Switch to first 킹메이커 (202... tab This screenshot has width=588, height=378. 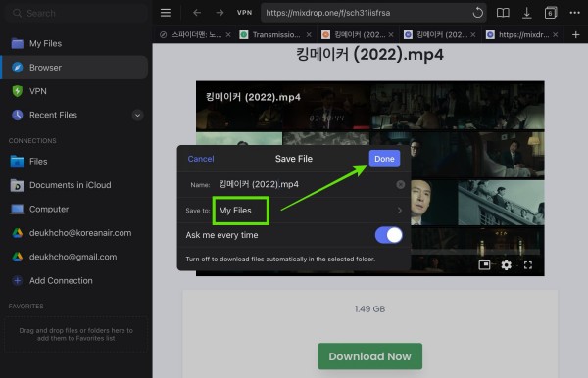pyautogui.click(x=354, y=35)
